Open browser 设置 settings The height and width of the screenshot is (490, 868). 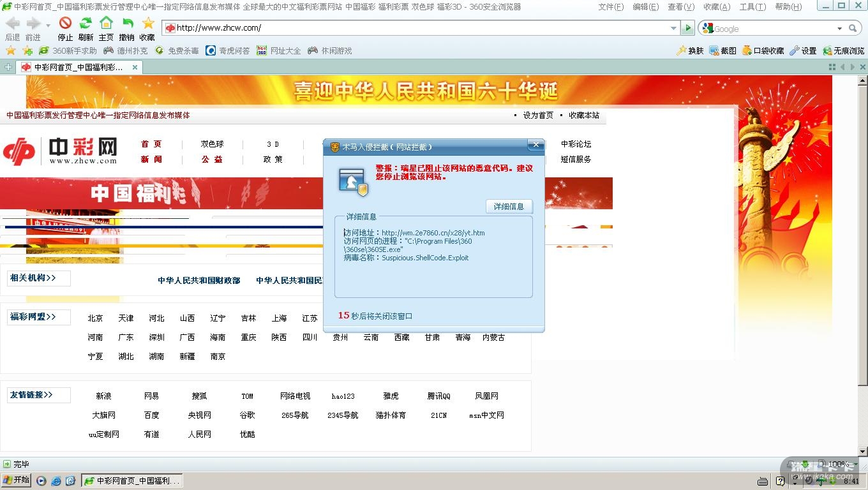pos(803,50)
